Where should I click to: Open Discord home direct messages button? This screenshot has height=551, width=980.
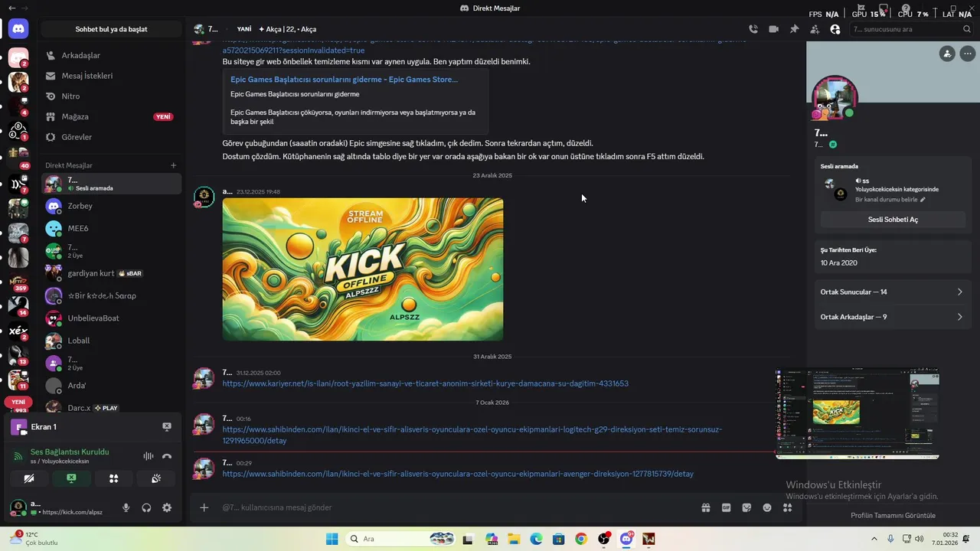click(x=18, y=29)
